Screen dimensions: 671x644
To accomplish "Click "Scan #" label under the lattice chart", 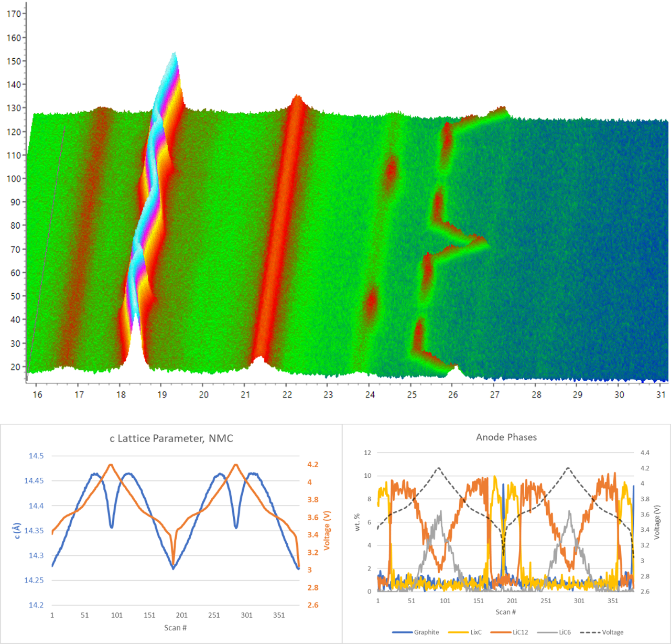I will (175, 627).
